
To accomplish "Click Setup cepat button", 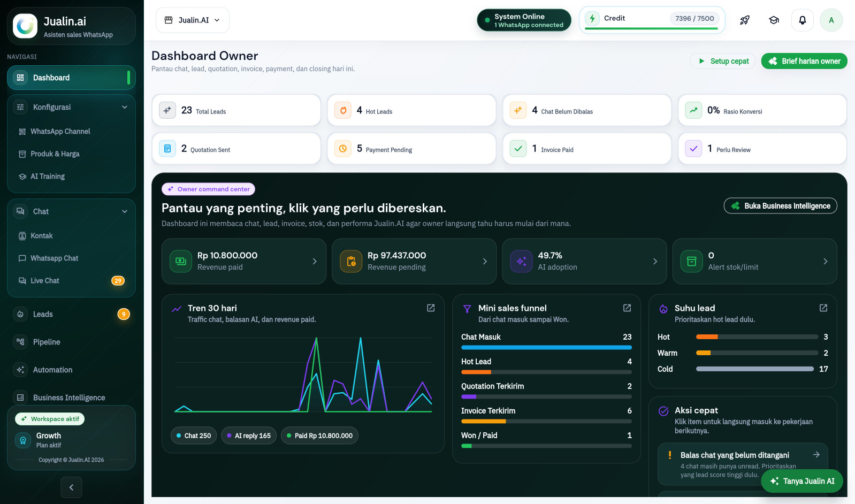I will [723, 61].
